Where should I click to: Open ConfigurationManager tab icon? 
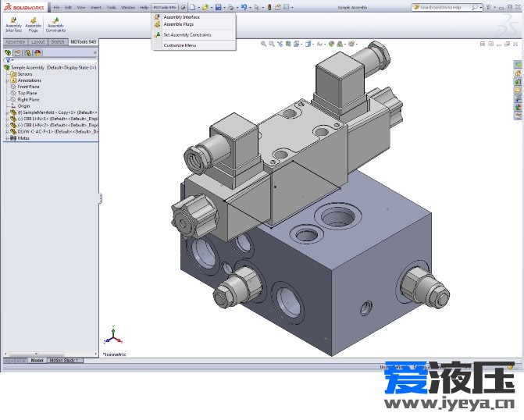pos(28,53)
